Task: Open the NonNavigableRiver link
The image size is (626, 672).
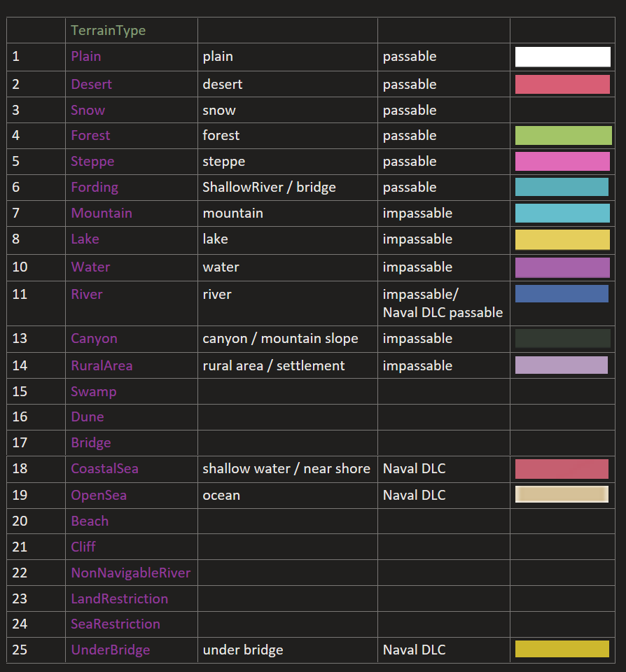Action: pos(130,573)
